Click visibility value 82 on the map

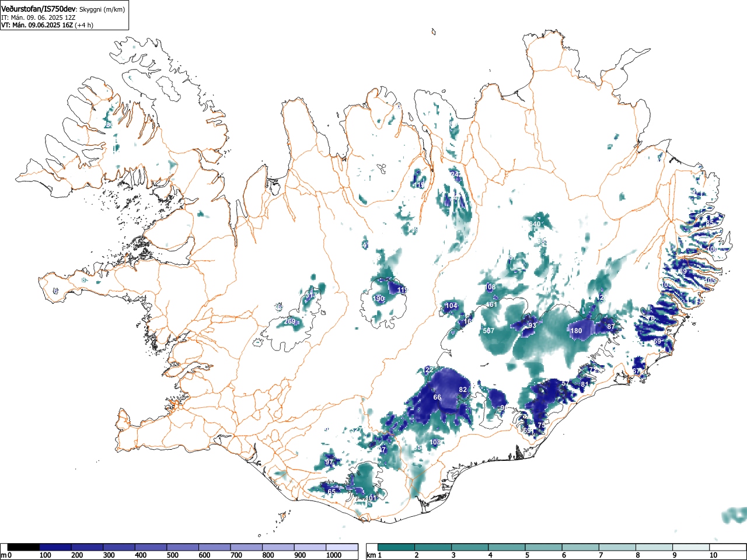[463, 390]
